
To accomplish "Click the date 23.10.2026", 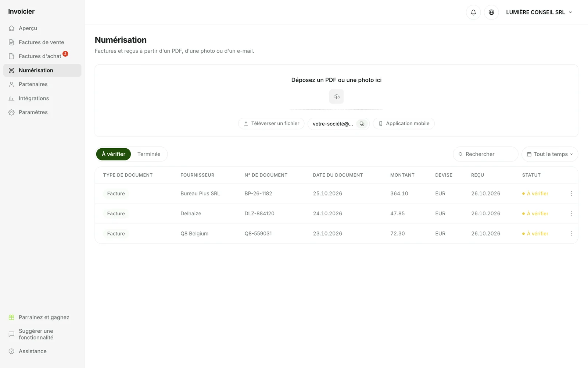I will [x=327, y=234].
